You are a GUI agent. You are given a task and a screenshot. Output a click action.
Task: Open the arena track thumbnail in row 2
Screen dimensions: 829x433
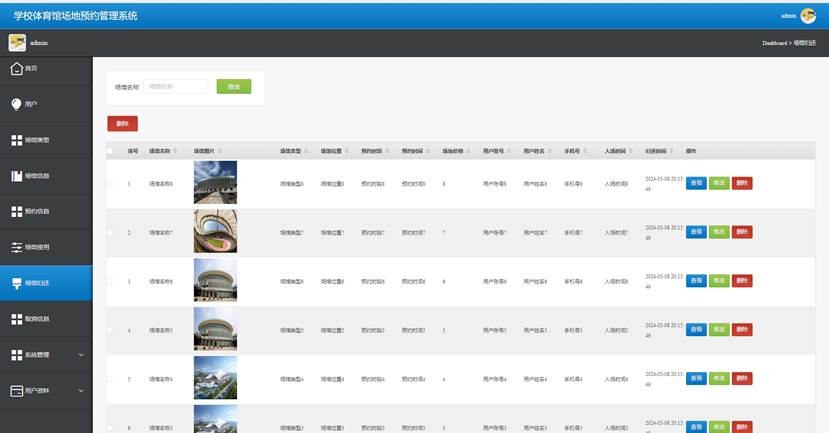coord(215,231)
